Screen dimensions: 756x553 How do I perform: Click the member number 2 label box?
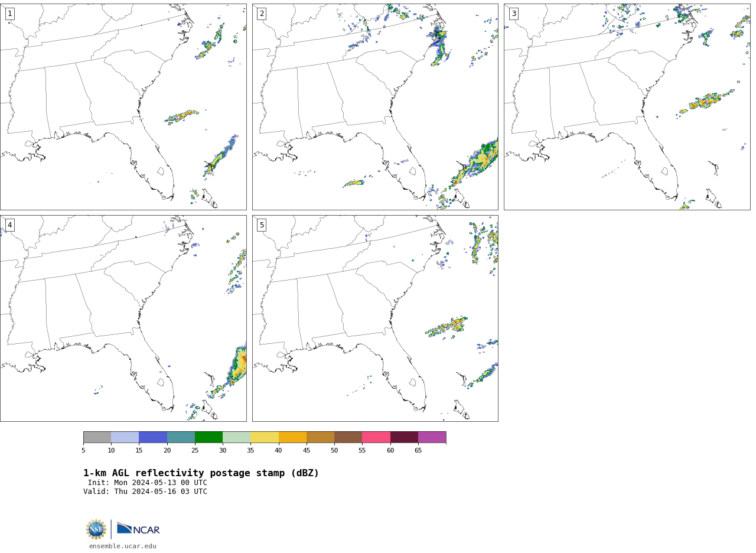(x=262, y=14)
